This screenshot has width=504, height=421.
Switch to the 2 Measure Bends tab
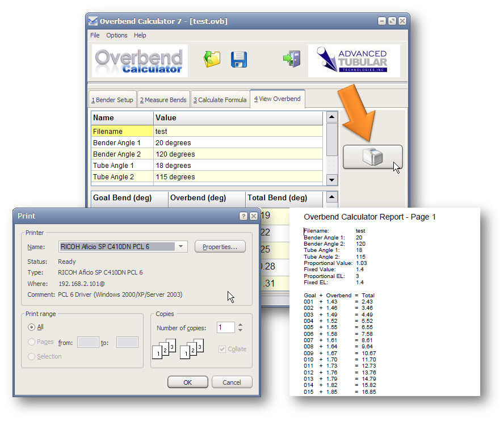click(x=163, y=100)
